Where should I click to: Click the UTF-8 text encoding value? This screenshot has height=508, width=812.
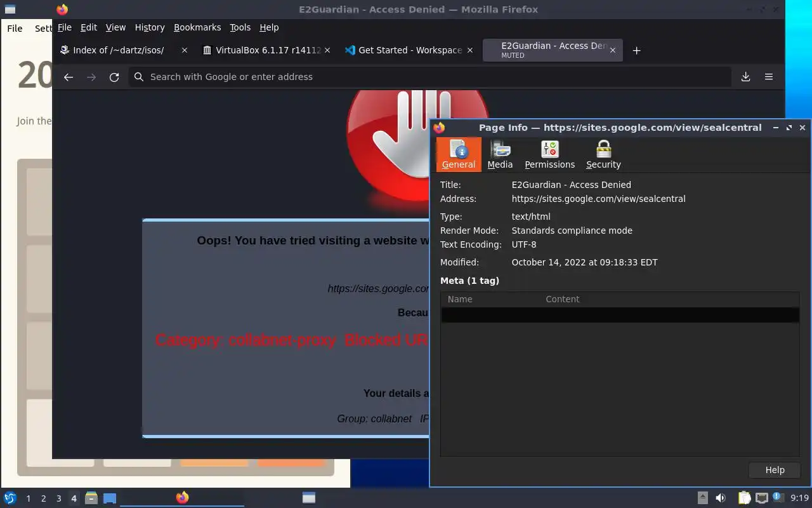pyautogui.click(x=524, y=244)
